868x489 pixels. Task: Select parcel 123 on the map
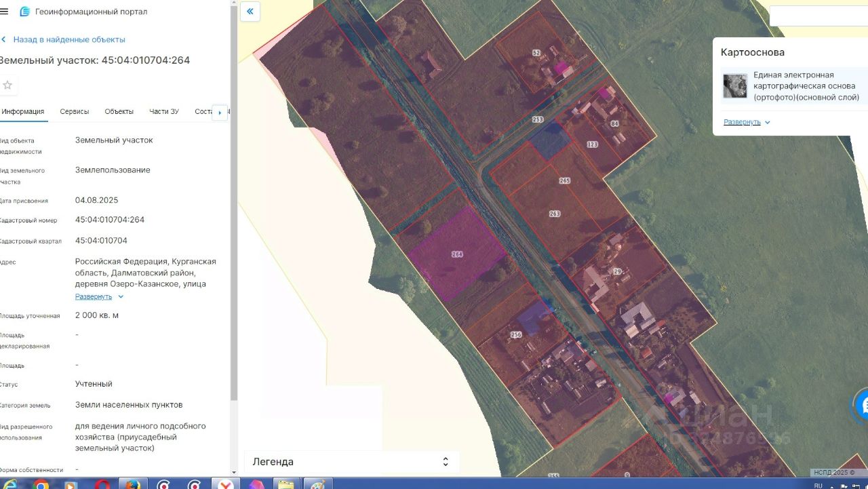pyautogui.click(x=592, y=144)
